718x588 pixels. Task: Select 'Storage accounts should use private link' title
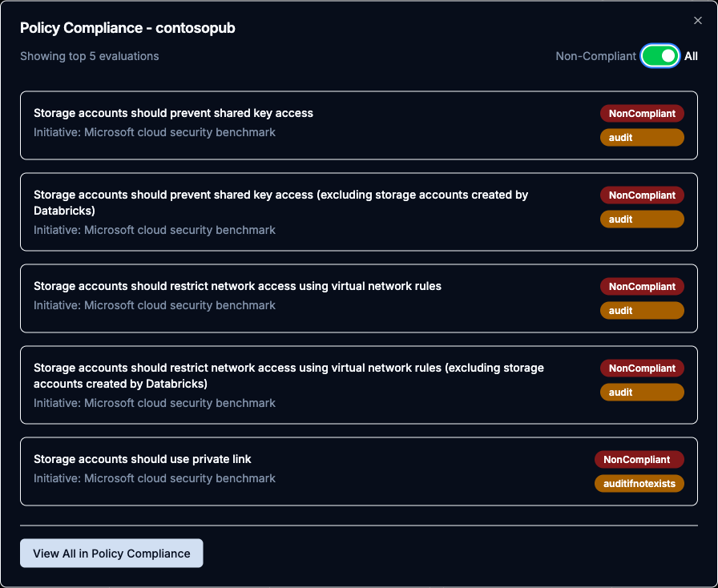pyautogui.click(x=143, y=459)
